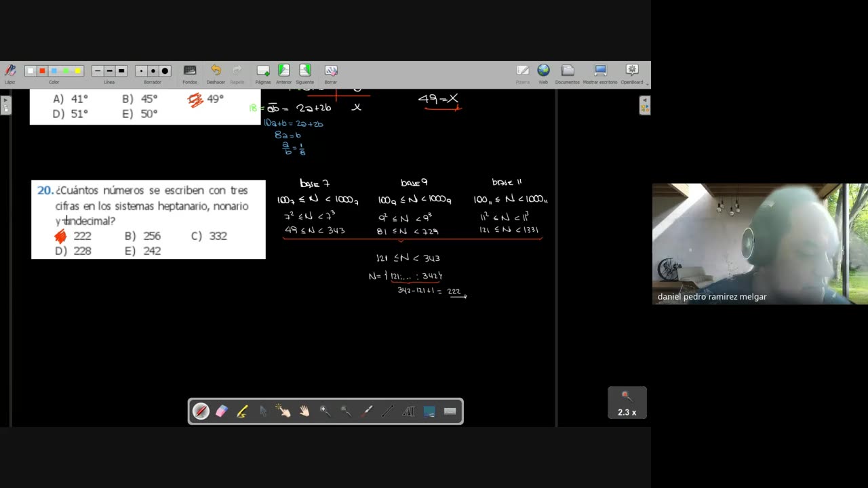Choose the small eraser size
Image resolution: width=868 pixels, height=488 pixels.
coord(141,70)
